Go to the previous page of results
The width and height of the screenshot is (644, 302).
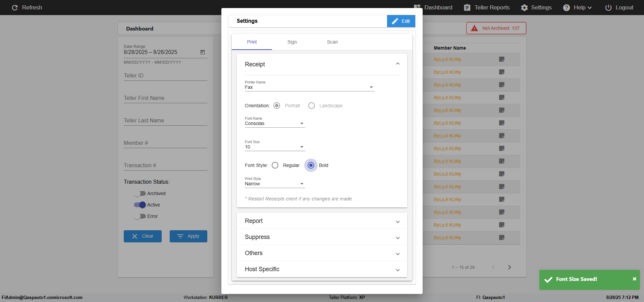point(493,267)
